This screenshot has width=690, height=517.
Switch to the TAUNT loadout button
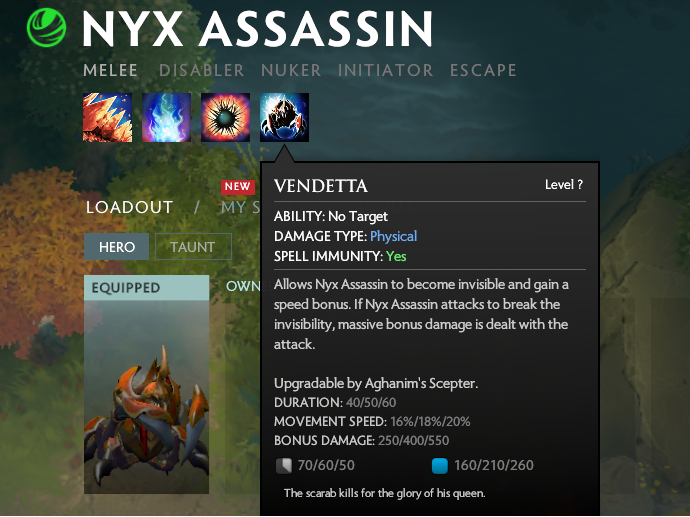coord(193,247)
